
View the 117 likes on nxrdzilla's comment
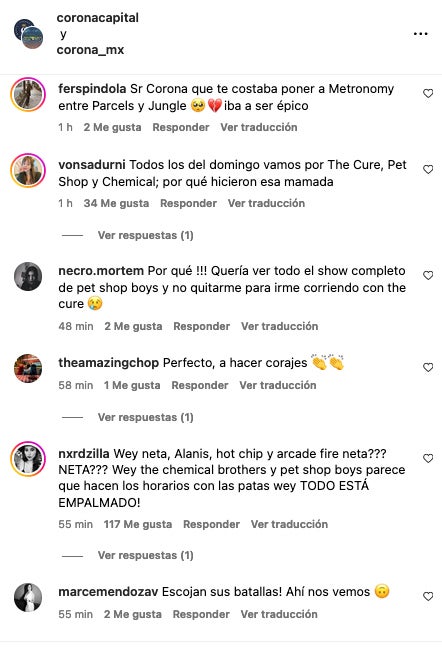coord(138,524)
